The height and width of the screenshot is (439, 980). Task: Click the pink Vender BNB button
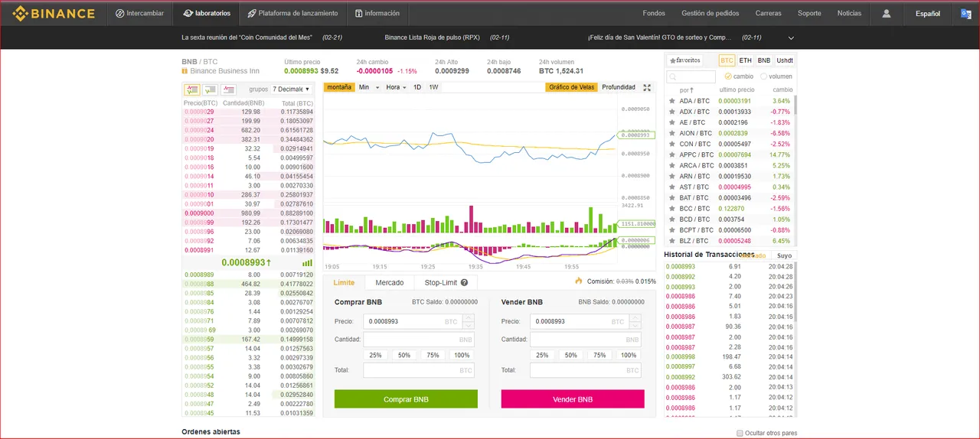click(x=573, y=399)
